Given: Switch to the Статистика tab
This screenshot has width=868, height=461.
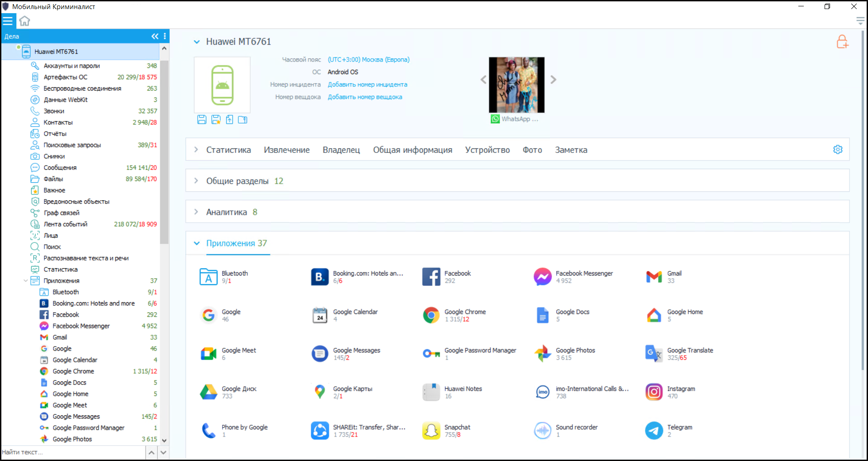Looking at the screenshot, I should pyautogui.click(x=228, y=150).
